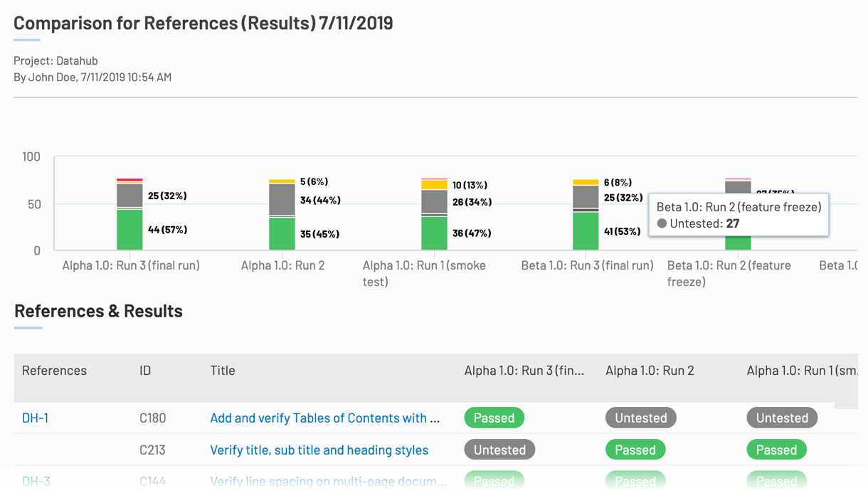Click C213's Untested badge under Alpha 1.0: Run 3
This screenshot has height=498, width=868.
499,450
